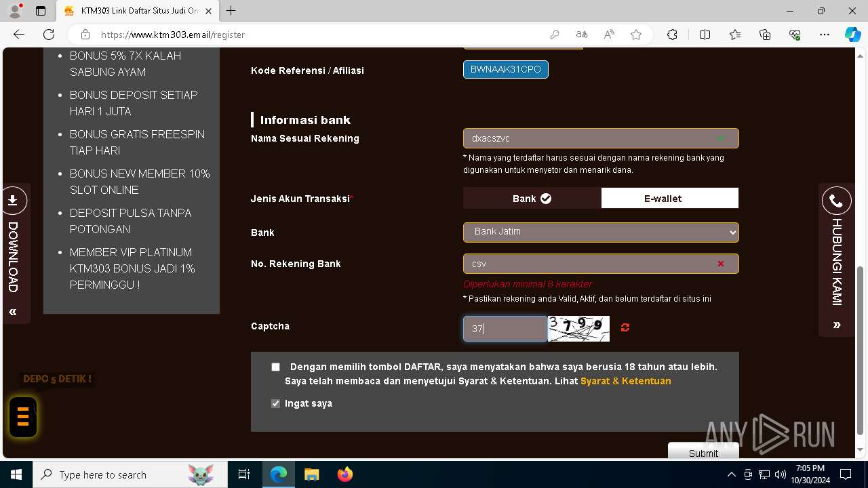The width and height of the screenshot is (868, 488).
Task: Click BONUS GRATIS FREESPIN TIAP HARI item
Action: pos(137,142)
